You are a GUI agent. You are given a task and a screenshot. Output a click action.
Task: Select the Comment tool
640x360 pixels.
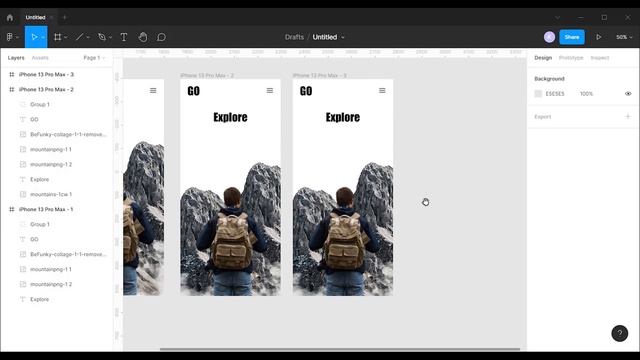tap(161, 37)
